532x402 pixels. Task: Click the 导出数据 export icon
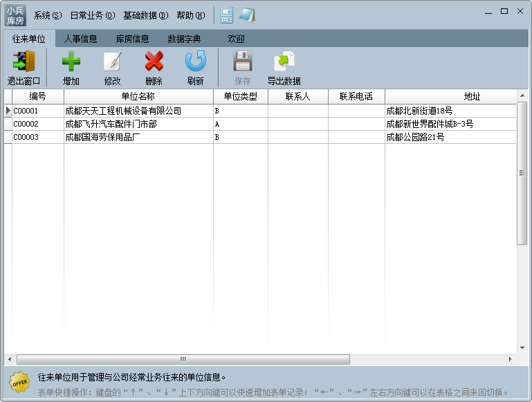click(x=284, y=61)
